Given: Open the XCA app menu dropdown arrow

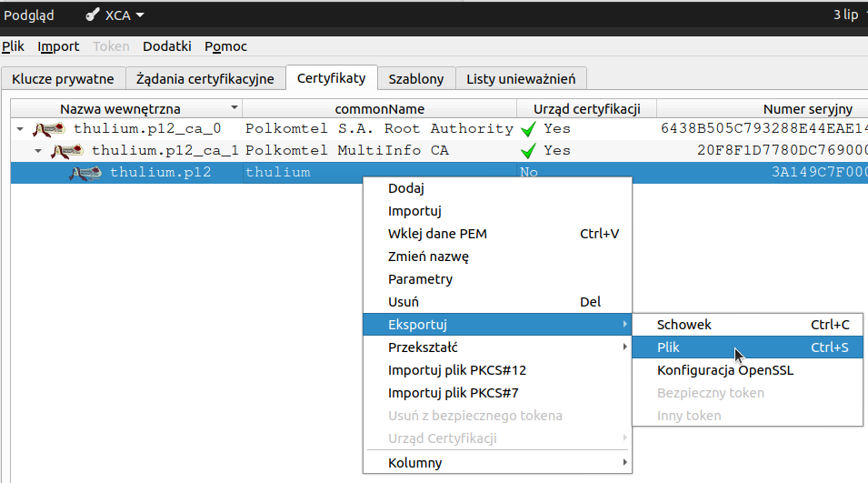Looking at the screenshot, I should (139, 15).
